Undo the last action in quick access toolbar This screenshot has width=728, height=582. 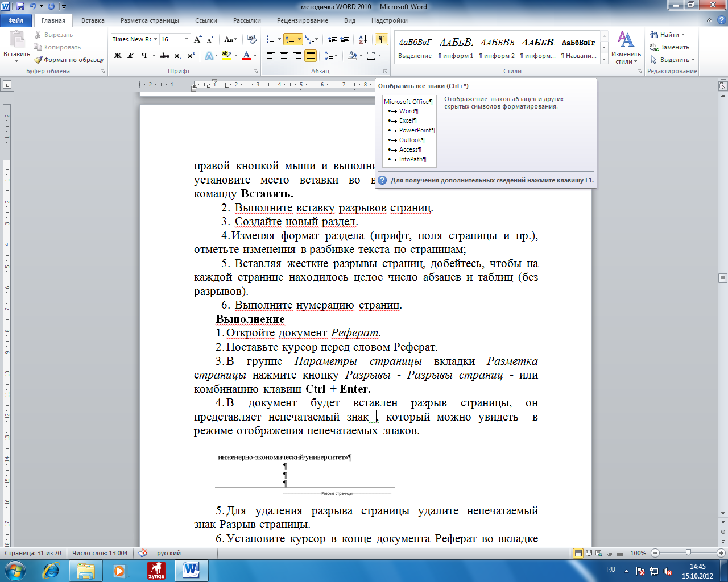pos(32,6)
